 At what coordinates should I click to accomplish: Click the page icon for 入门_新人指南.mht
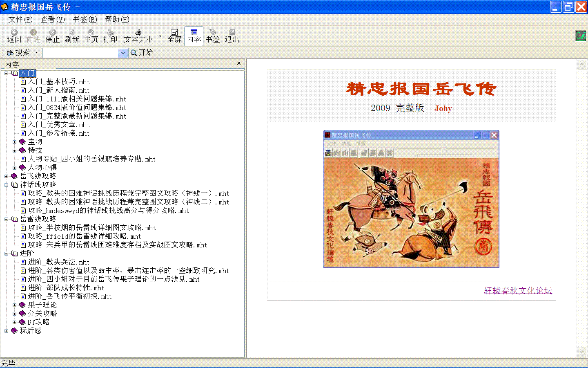click(23, 90)
